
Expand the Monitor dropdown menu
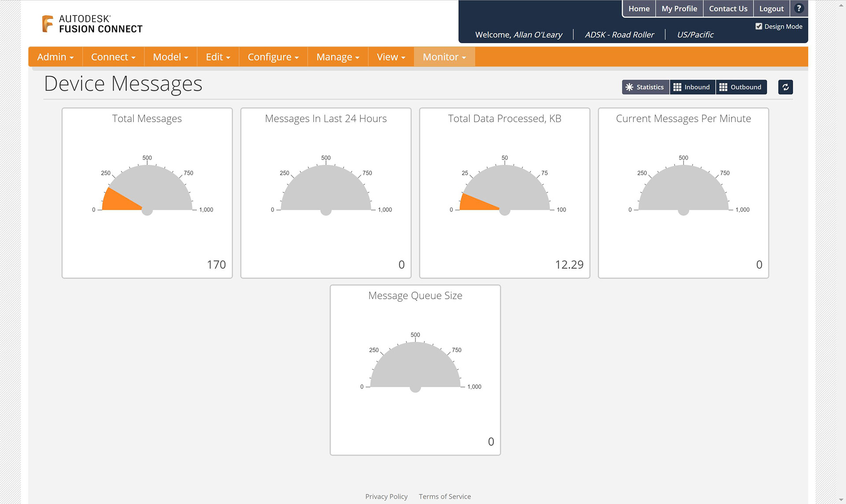click(444, 57)
